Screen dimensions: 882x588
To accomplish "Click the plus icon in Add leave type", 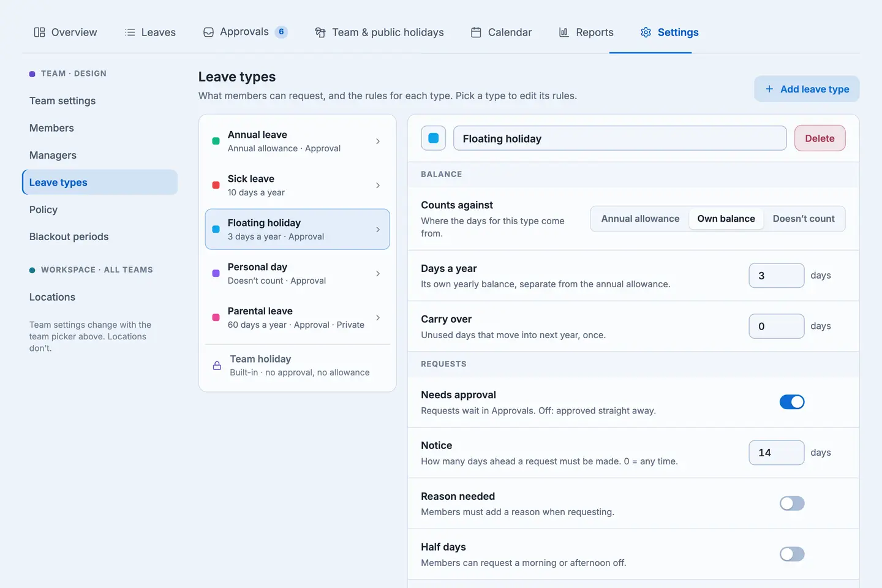I will point(769,89).
